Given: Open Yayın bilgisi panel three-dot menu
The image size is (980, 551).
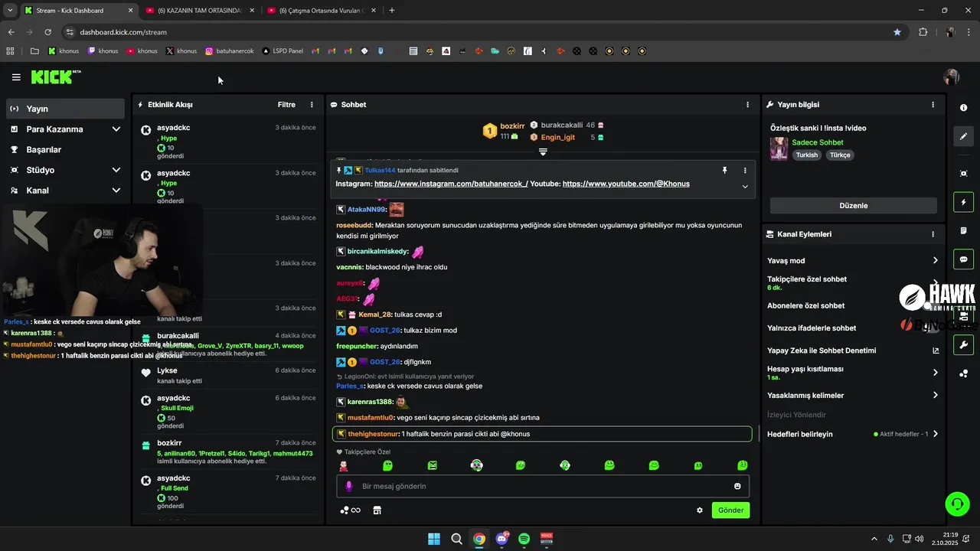Looking at the screenshot, I should (x=933, y=105).
